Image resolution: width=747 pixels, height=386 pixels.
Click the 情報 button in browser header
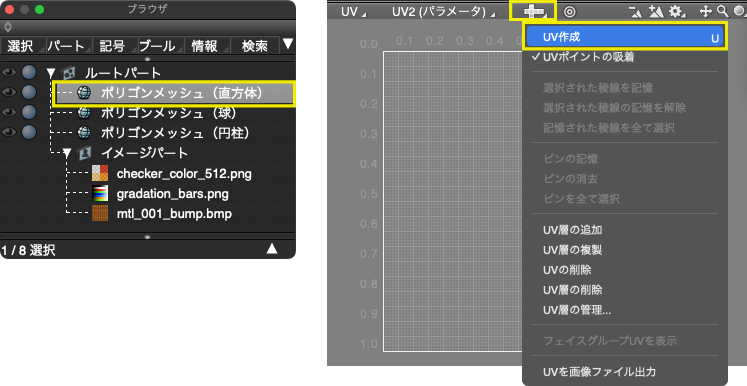click(204, 46)
